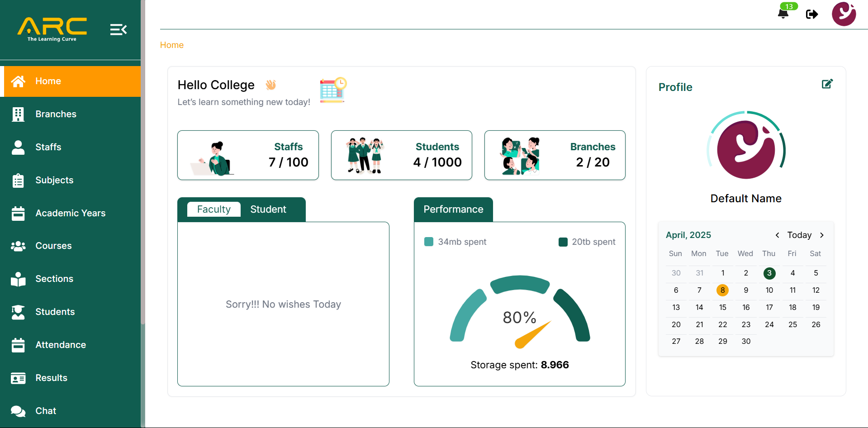Open Academic Years from the sidebar
This screenshot has width=868, height=428.
[x=70, y=213]
